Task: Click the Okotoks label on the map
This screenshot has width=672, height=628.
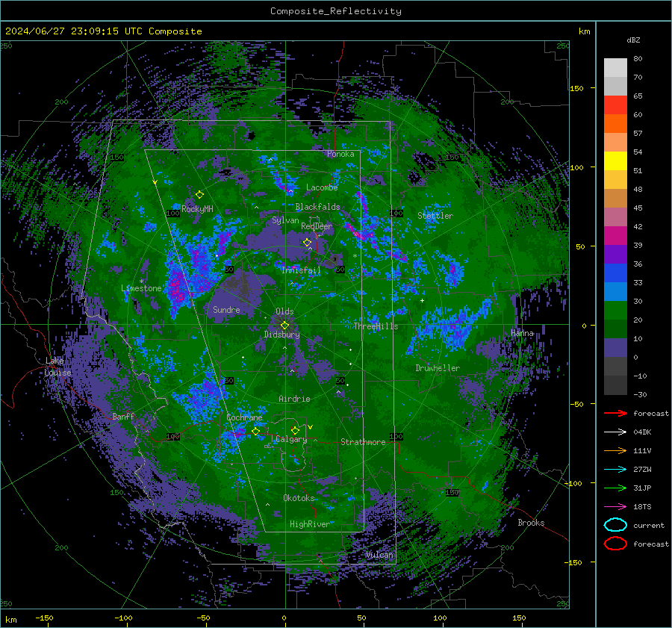Action: 299,498
